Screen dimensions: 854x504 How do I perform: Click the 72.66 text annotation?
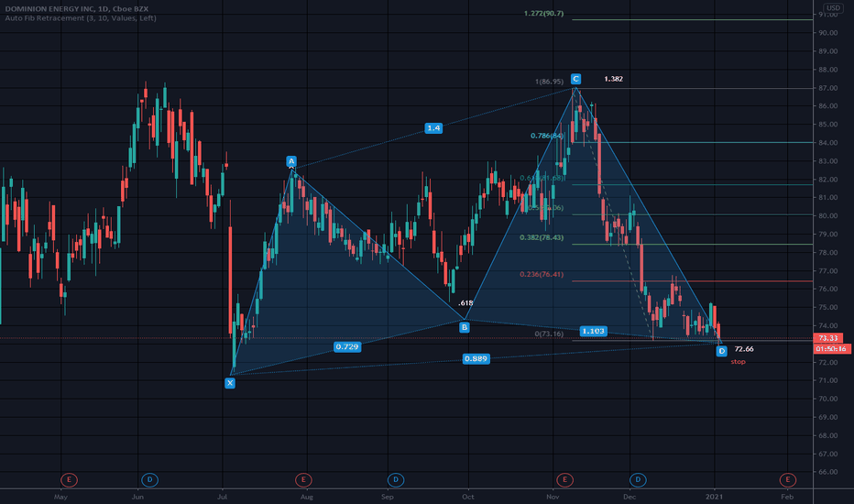(744, 349)
